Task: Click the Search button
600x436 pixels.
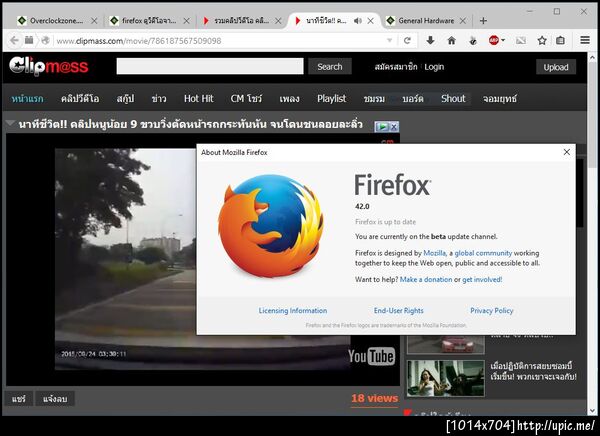Action: coord(329,67)
